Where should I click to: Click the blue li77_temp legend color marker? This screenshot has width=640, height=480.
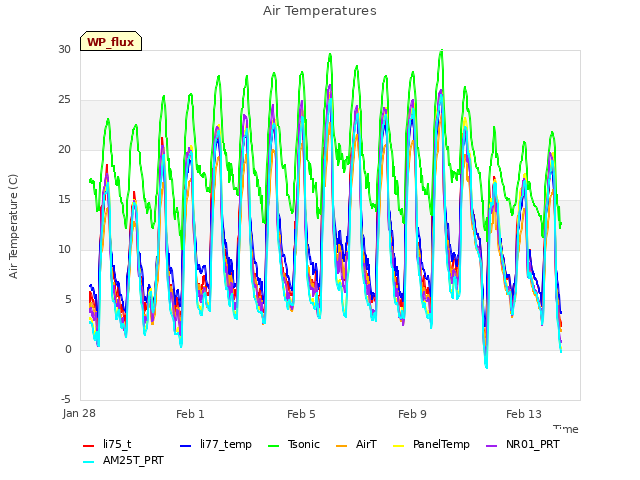[186, 445]
